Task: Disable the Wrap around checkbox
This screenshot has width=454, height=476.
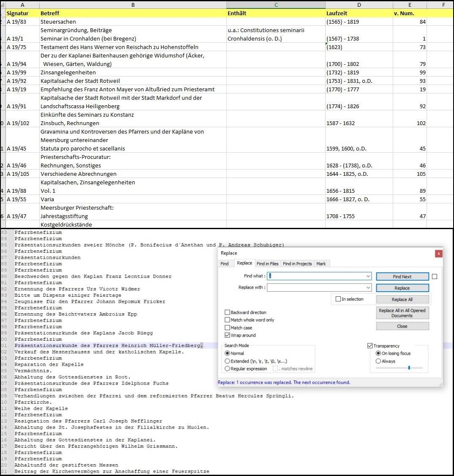Action: (227, 336)
